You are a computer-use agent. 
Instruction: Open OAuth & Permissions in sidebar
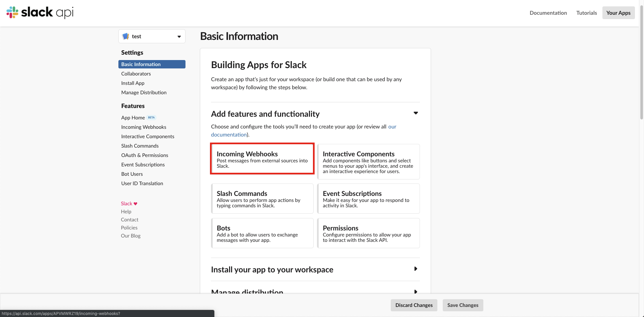pos(145,155)
